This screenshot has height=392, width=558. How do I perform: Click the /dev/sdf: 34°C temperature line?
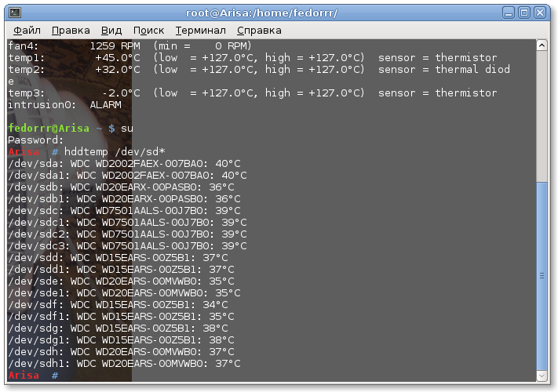click(117, 305)
